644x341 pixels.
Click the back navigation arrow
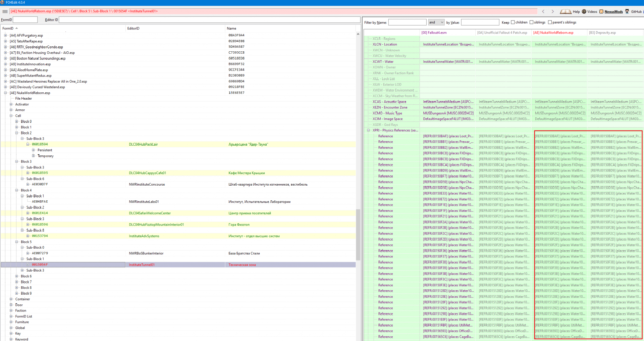543,11
